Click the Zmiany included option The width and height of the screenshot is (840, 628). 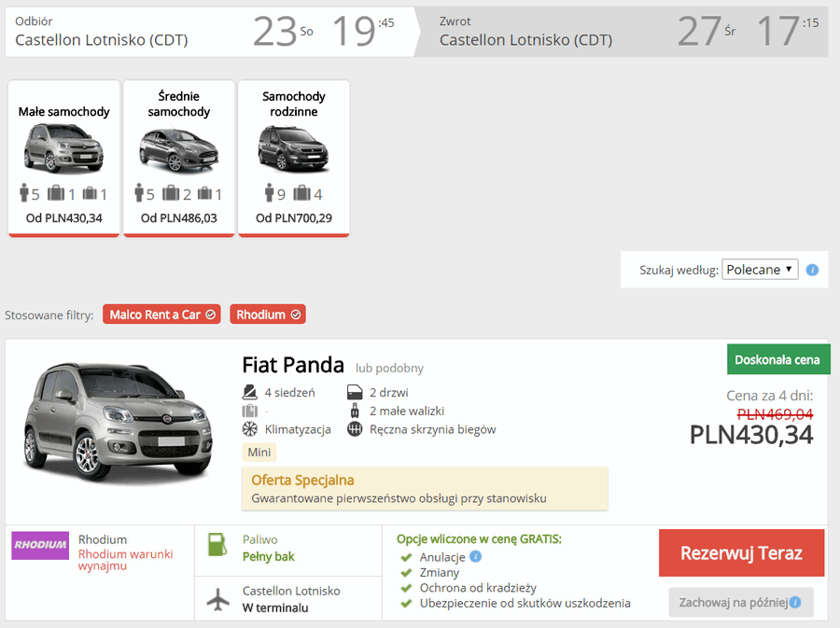pyautogui.click(x=440, y=572)
